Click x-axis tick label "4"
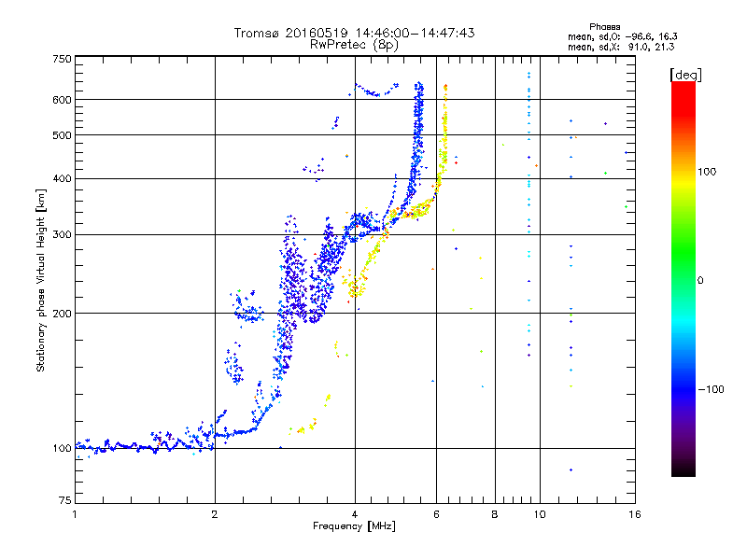 point(355,514)
